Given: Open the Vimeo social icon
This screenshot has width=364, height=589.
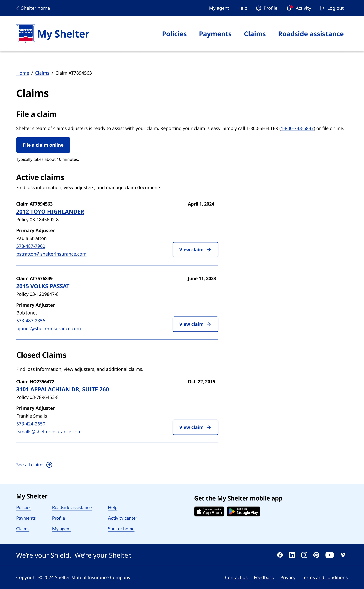Looking at the screenshot, I should click(x=343, y=555).
